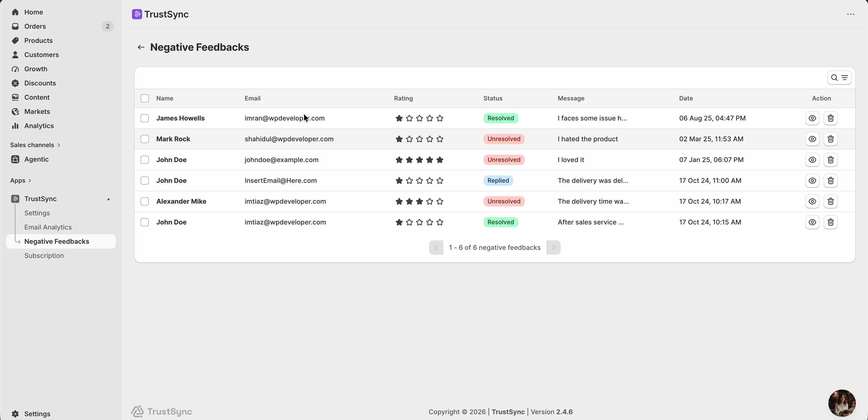View the 10:15 AM John Doe feedback
This screenshot has height=420, width=868.
(812, 222)
